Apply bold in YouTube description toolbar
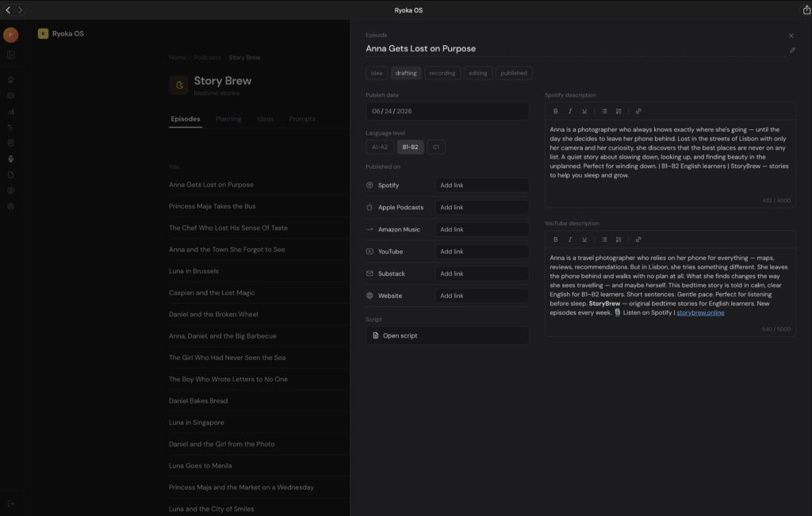The width and height of the screenshot is (812, 516). (556, 239)
